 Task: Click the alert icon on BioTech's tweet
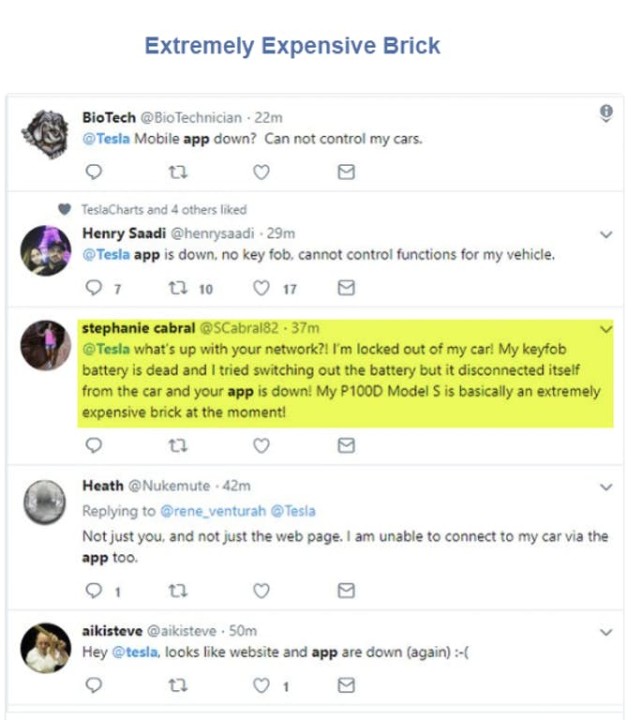click(x=606, y=114)
